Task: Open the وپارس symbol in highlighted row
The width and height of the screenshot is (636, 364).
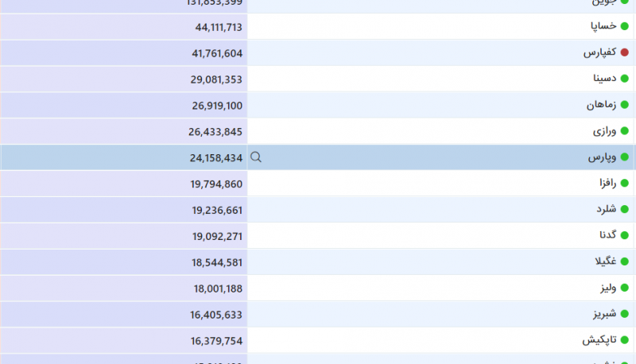Action: [603, 157]
